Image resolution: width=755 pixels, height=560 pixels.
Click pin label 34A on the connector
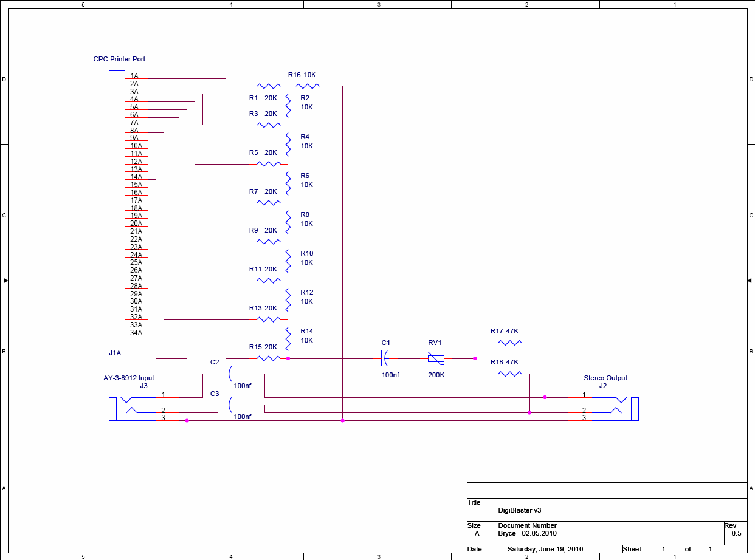pos(136,332)
